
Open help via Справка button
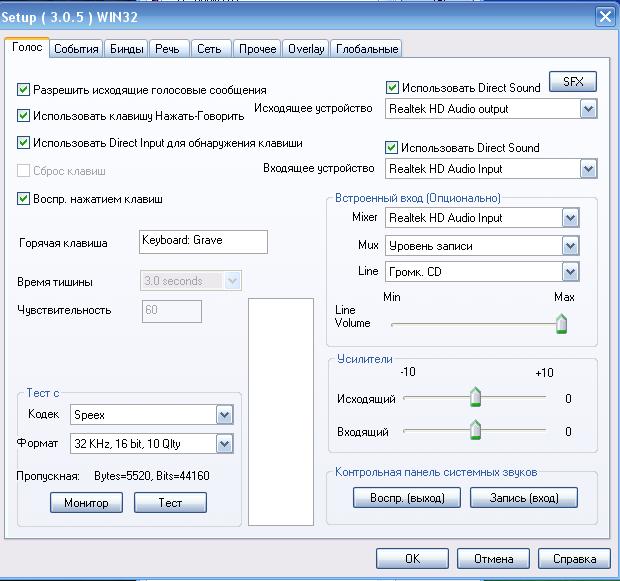tap(574, 558)
